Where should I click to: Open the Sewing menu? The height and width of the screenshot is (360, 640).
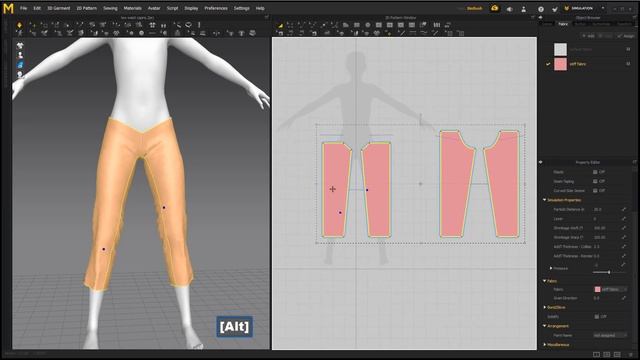tap(110, 8)
